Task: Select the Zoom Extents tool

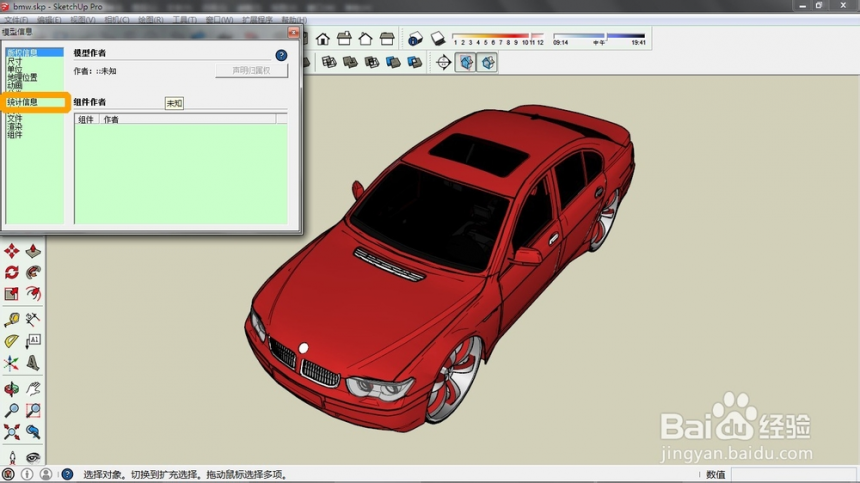Action: (12, 432)
